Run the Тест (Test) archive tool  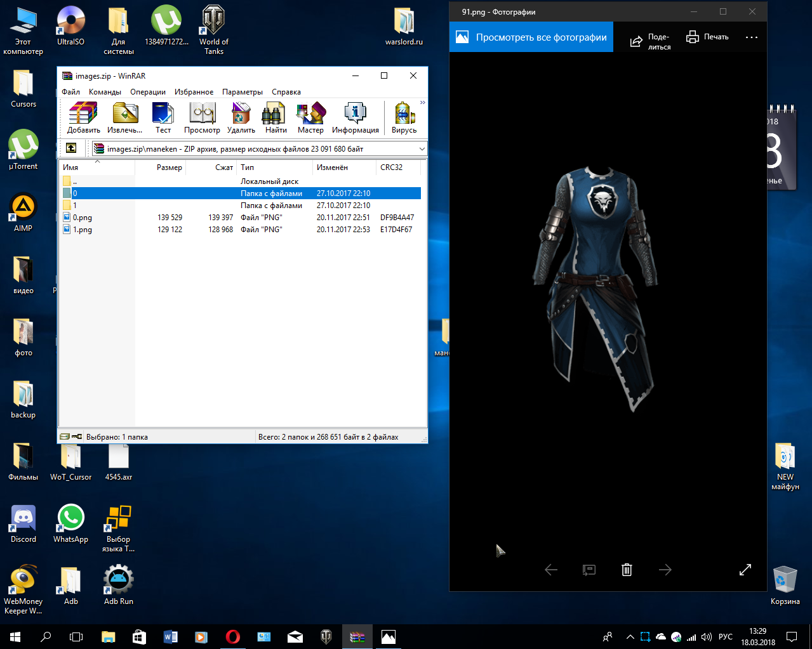(x=163, y=117)
